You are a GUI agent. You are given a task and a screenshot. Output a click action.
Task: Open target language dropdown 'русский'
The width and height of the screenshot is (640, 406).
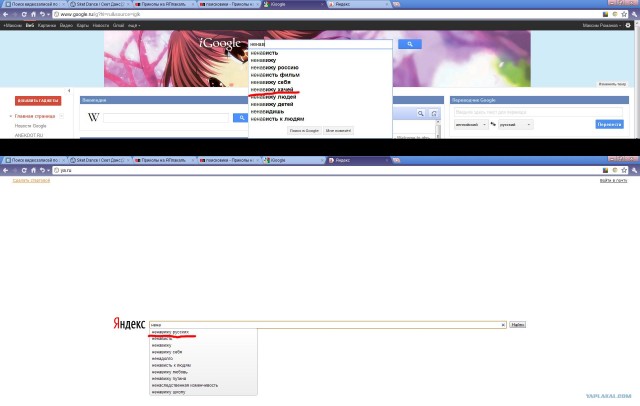click(x=516, y=124)
